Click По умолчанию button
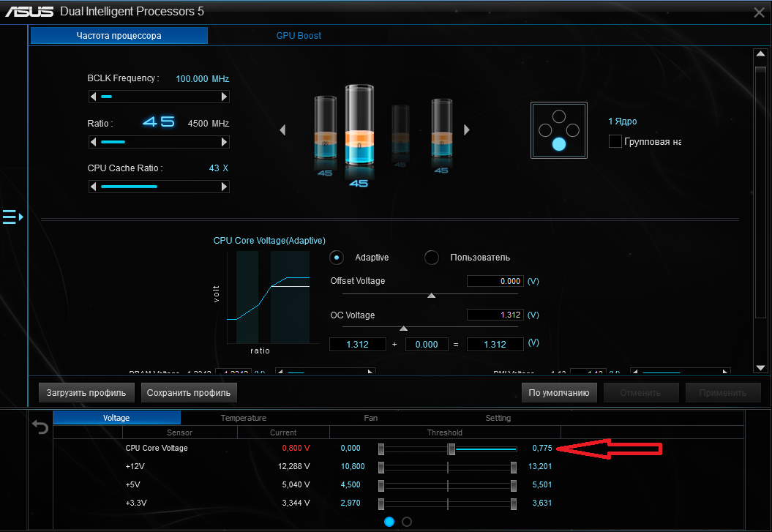The image size is (772, 532). pos(559,393)
